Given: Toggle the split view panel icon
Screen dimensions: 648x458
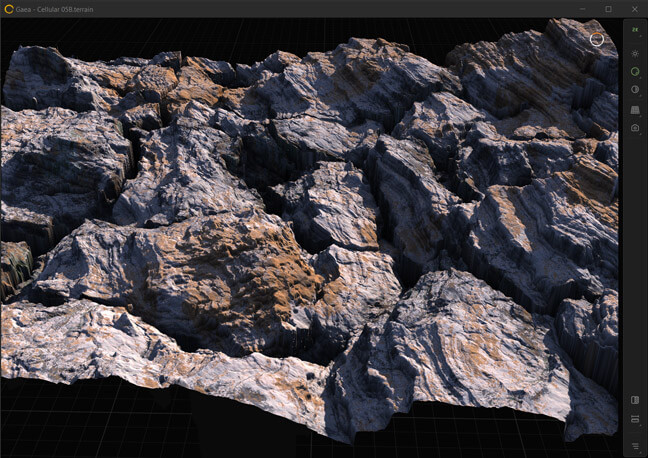Looking at the screenshot, I should click(635, 400).
